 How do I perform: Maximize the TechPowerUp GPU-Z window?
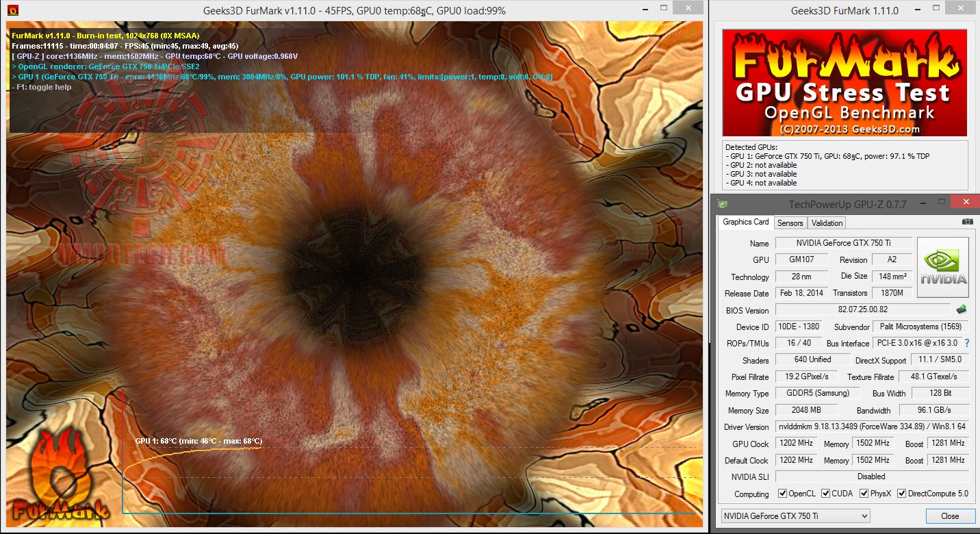coord(941,203)
